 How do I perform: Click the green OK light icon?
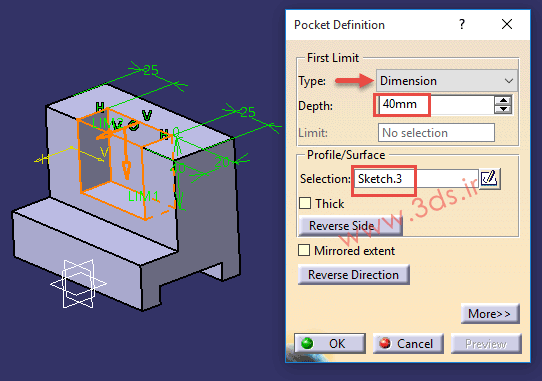307,343
